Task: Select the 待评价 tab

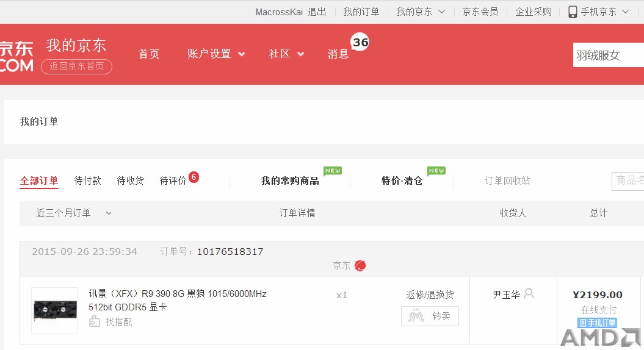Action: 173,180
